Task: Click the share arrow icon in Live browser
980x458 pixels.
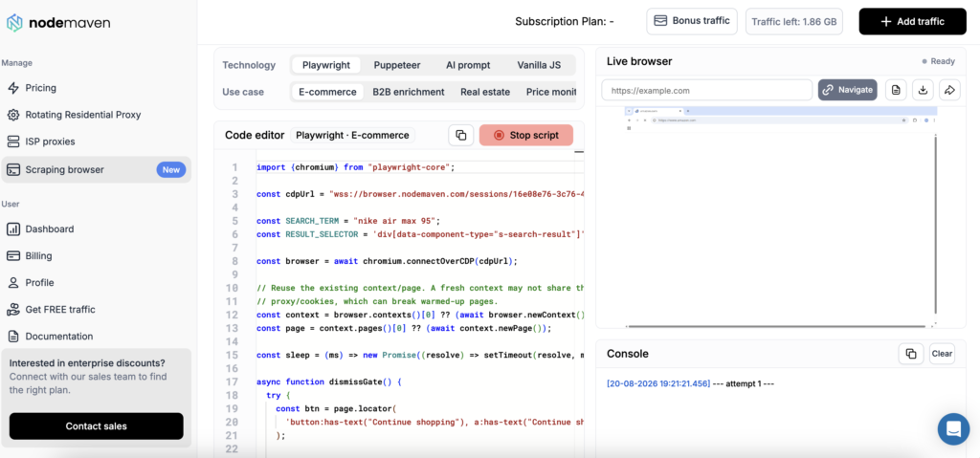Action: click(949, 90)
